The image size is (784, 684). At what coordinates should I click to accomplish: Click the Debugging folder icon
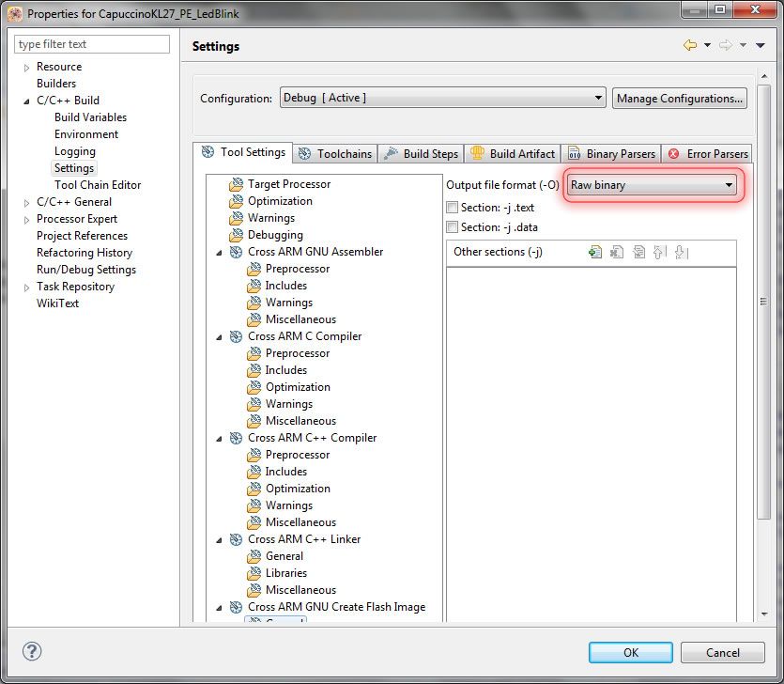236,235
